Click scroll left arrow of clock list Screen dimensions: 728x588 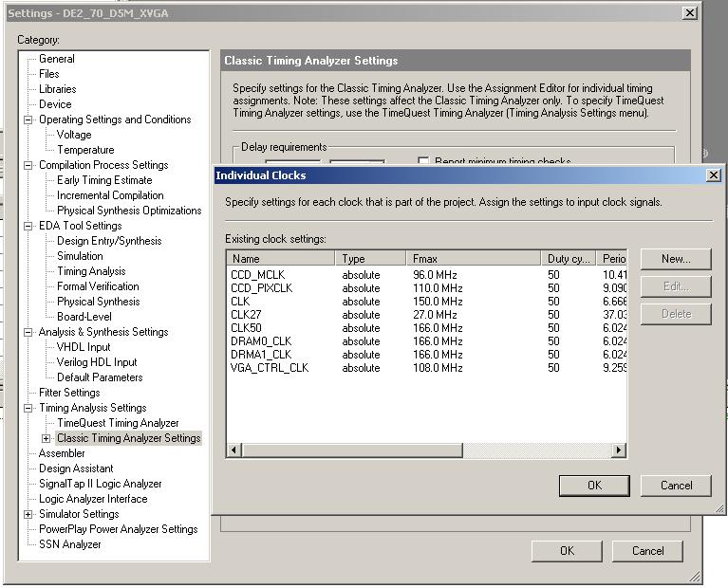coord(234,450)
